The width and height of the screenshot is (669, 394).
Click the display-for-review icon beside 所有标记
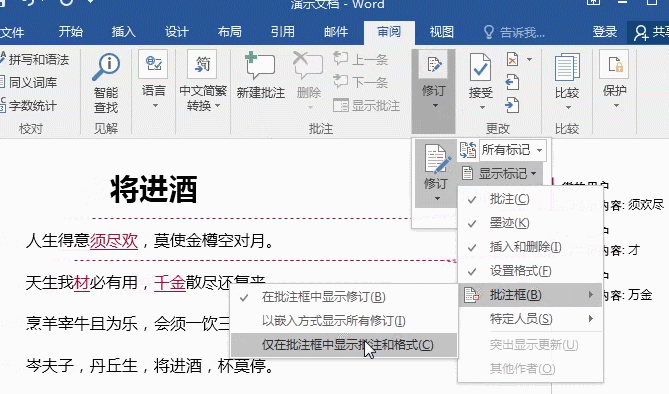pos(468,150)
